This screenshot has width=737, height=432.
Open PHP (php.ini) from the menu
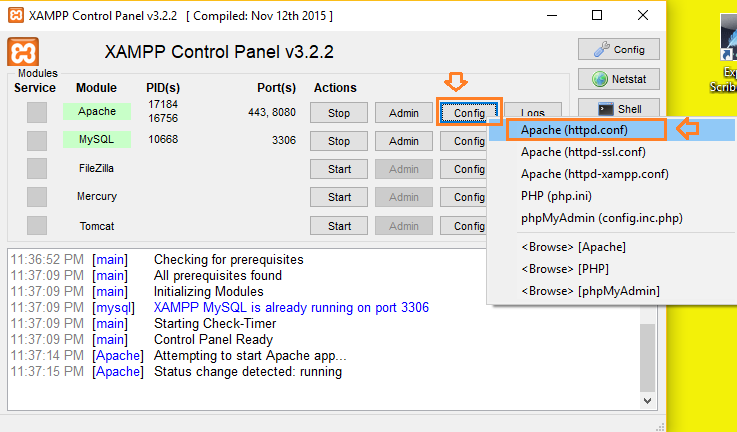(x=613, y=196)
